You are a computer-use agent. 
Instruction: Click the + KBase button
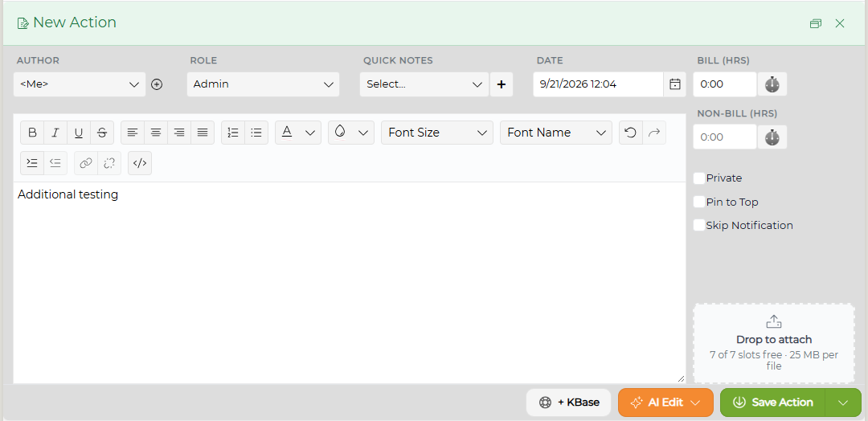(x=568, y=403)
